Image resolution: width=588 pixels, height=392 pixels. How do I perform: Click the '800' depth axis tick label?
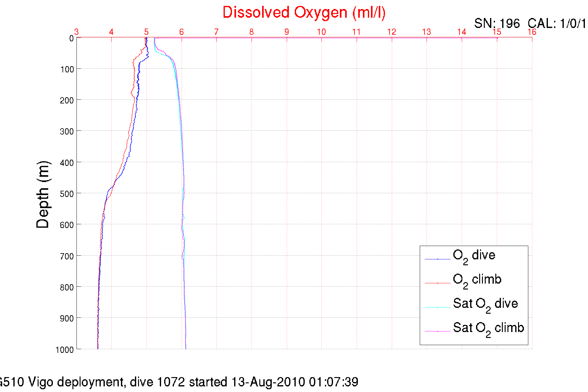click(x=67, y=287)
